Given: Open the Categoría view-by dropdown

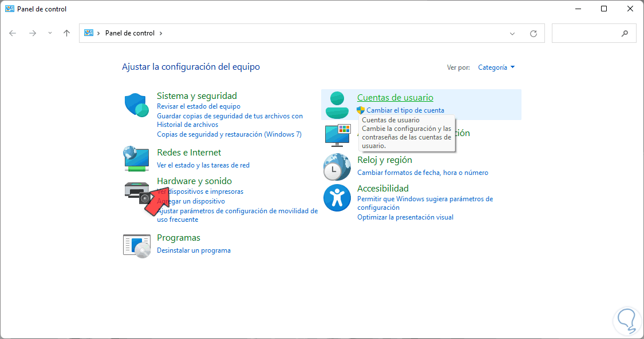Looking at the screenshot, I should [496, 67].
